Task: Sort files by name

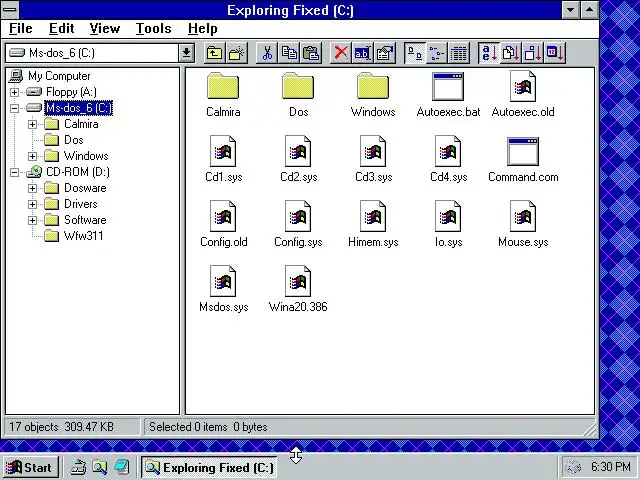Action: pos(489,53)
